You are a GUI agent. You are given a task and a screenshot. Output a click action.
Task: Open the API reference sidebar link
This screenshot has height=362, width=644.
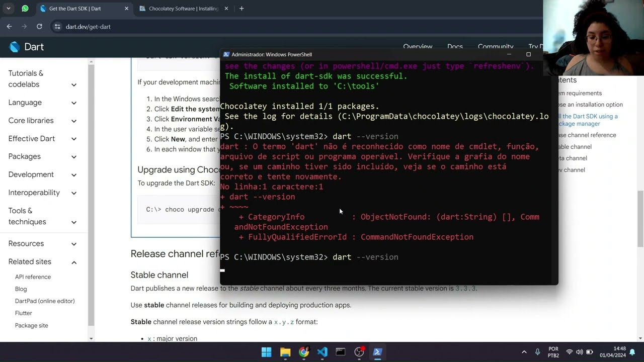click(x=33, y=277)
